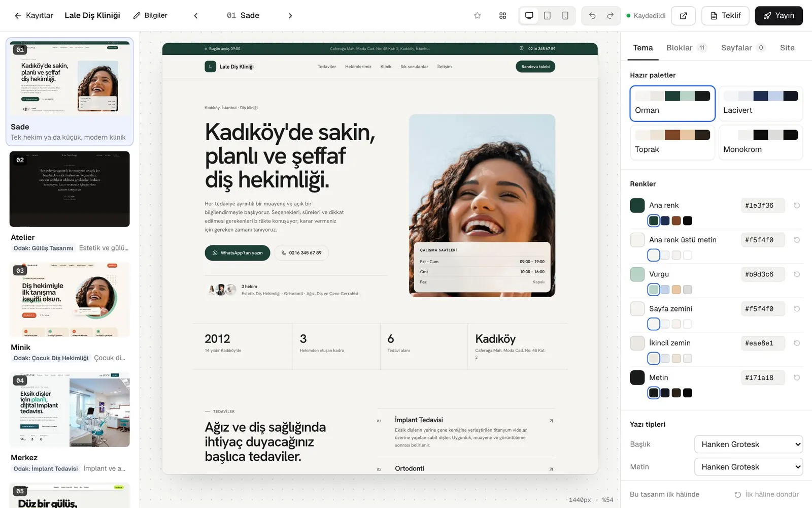This screenshot has height=508, width=812.
Task: Redo the last change
Action: (x=611, y=16)
